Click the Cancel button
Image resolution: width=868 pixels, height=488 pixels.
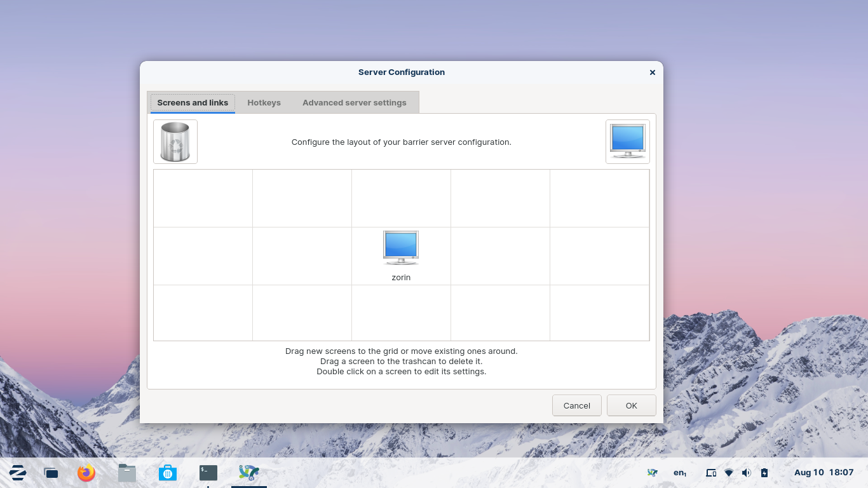(x=577, y=405)
